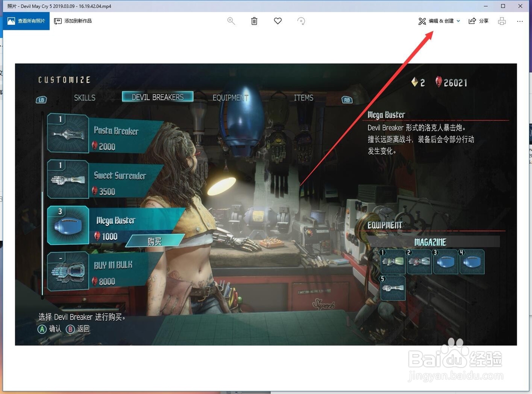This screenshot has width=532, height=394.
Task: Select magazine slot 1
Action: [x=393, y=262]
